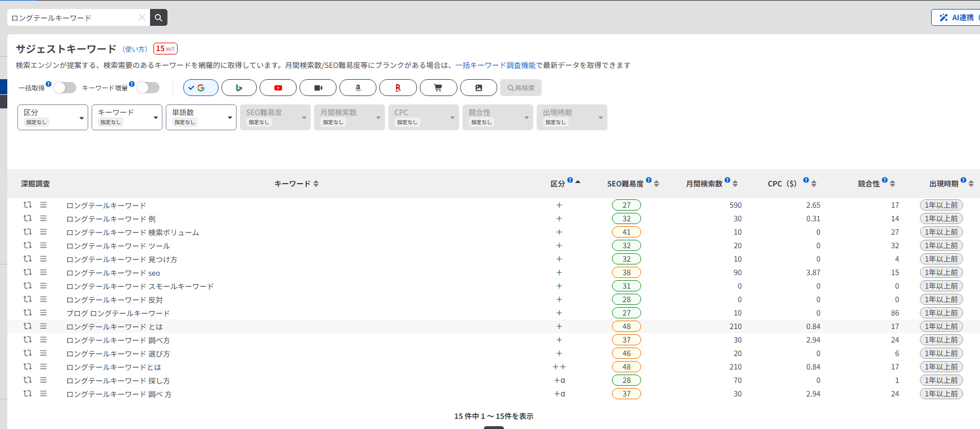
Task: Select the YouTube search engine icon
Action: click(278, 88)
